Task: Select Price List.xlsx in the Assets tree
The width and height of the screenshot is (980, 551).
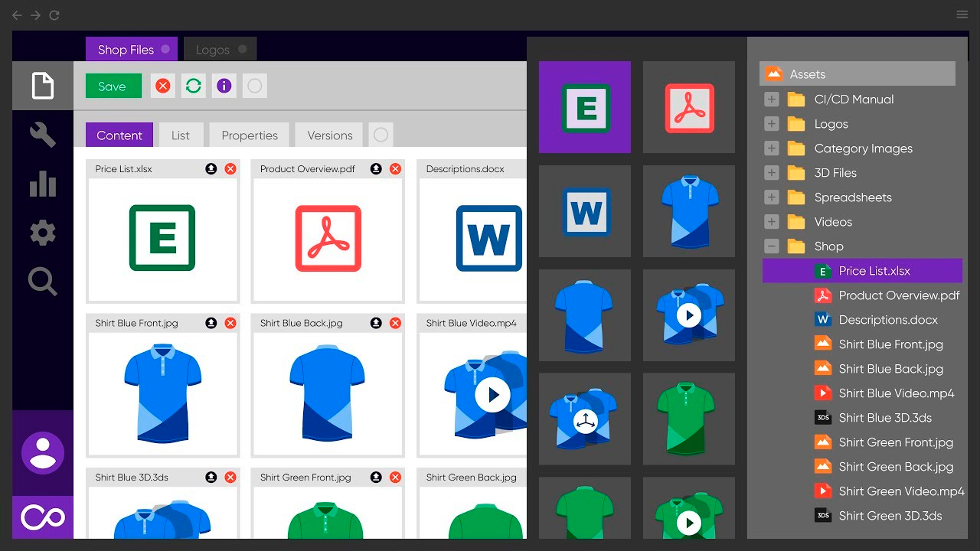Action: 862,271
